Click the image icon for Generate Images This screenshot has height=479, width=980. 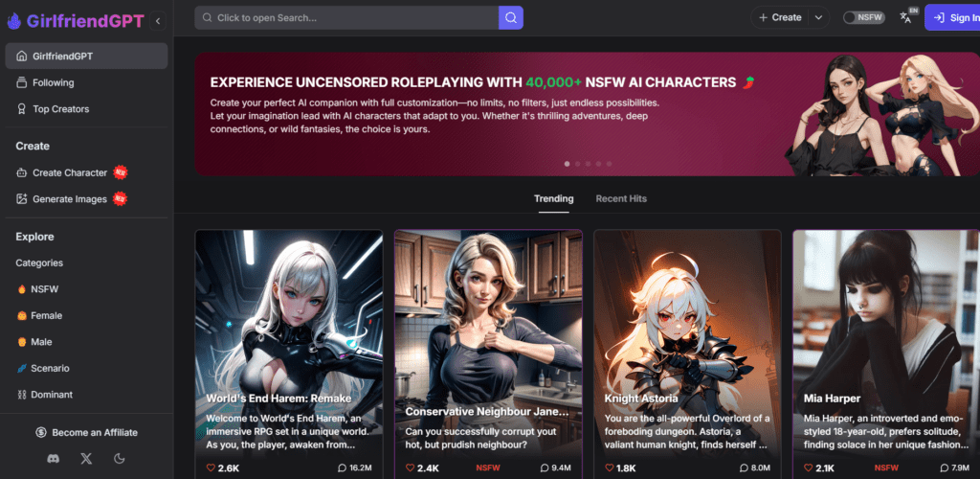pyautogui.click(x=21, y=199)
